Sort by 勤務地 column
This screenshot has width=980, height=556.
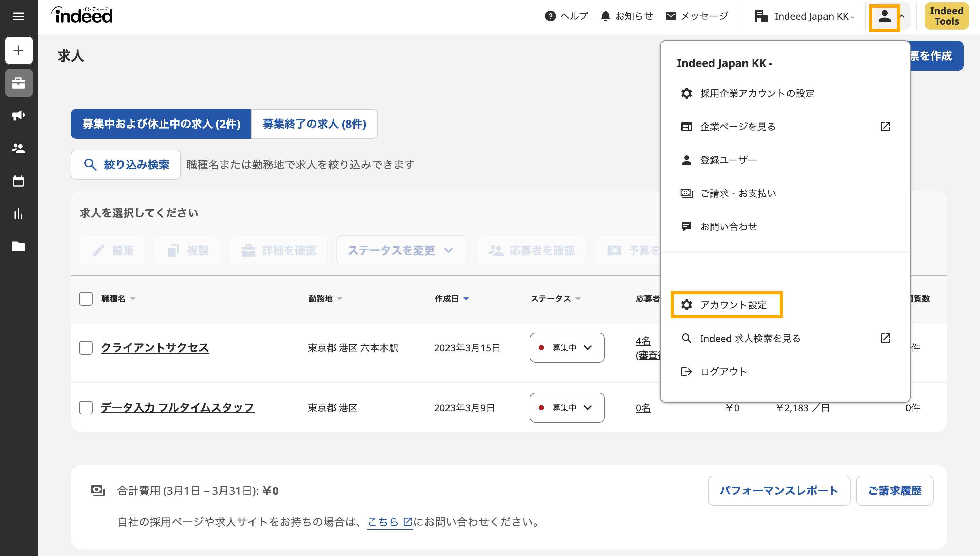325,299
